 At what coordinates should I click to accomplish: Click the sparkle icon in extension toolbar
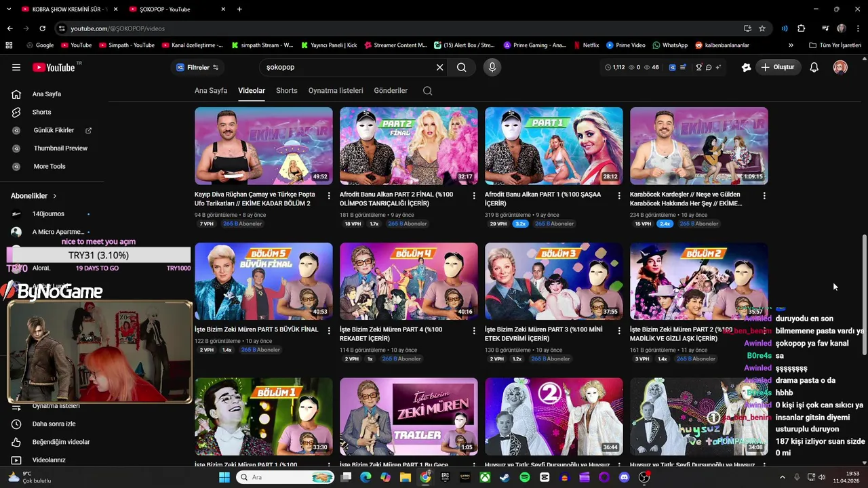pyautogui.click(x=718, y=67)
